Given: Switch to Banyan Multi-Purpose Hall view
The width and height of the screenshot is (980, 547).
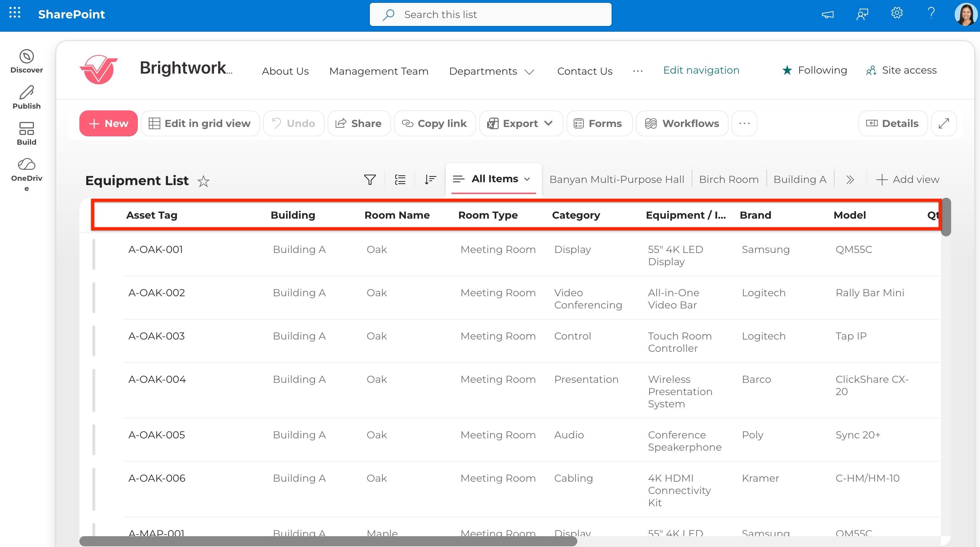Looking at the screenshot, I should point(617,180).
